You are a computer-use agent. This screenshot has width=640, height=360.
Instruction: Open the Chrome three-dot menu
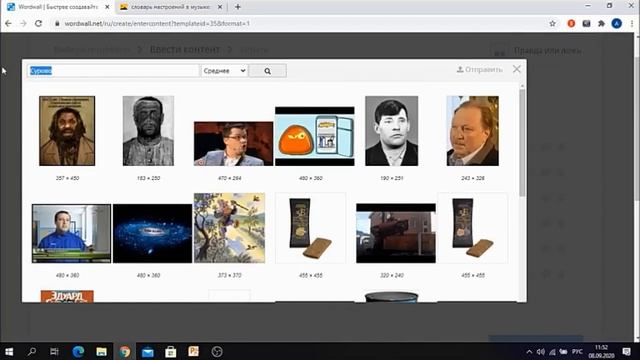point(632,24)
